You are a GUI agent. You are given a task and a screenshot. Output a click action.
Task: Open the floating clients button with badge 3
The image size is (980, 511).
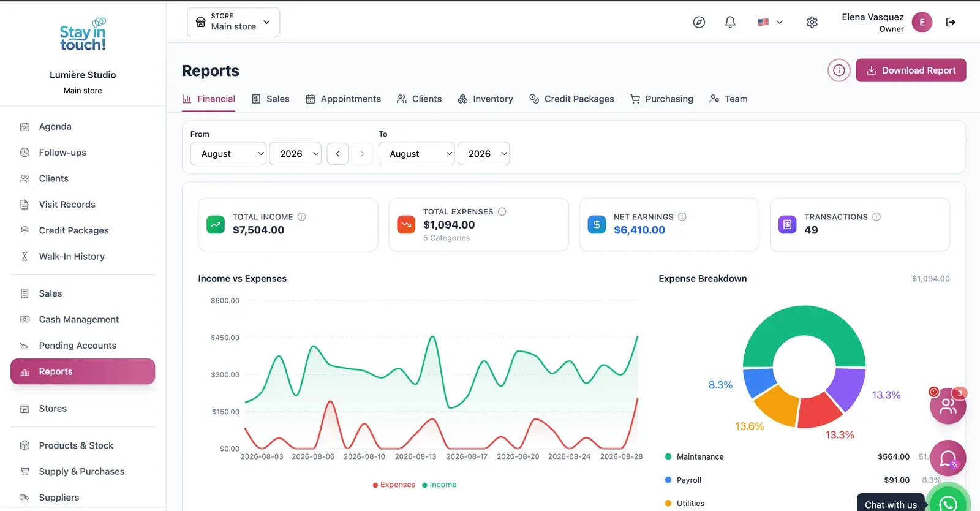click(x=948, y=406)
